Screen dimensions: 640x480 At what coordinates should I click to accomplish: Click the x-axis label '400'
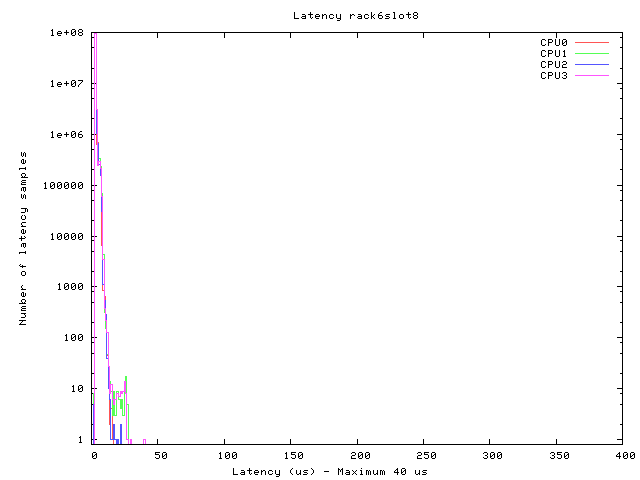[625, 456]
